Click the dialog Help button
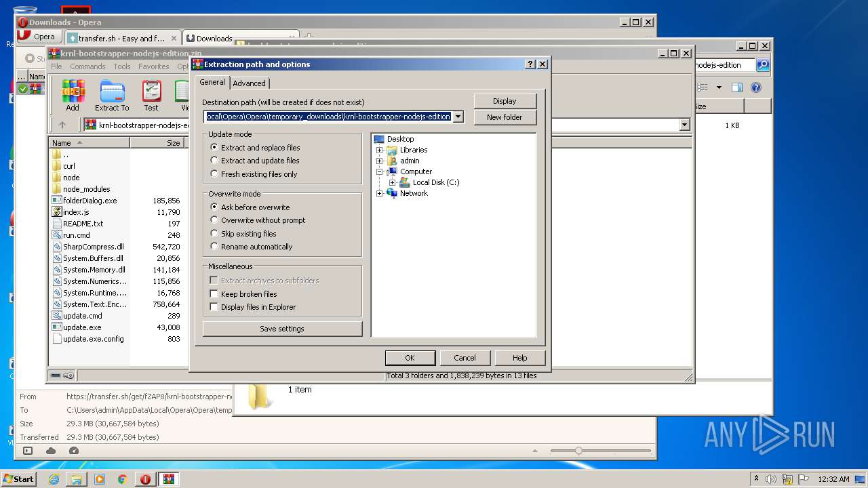The image size is (868, 488). pyautogui.click(x=520, y=358)
